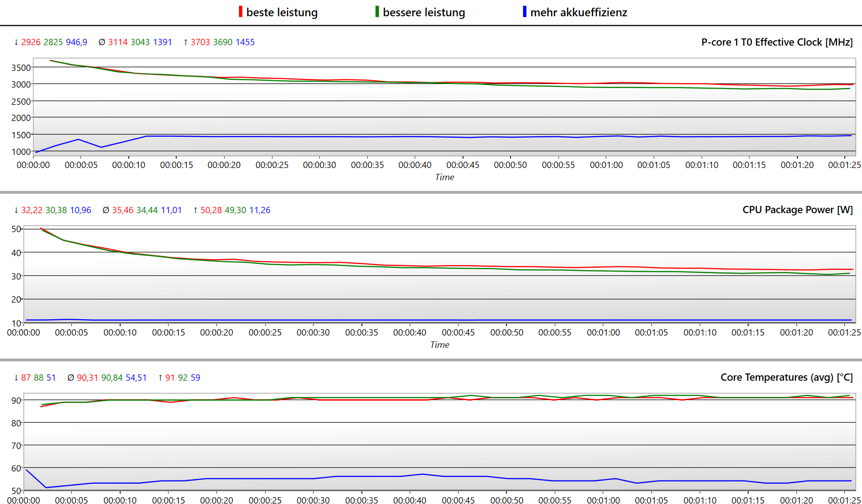Click the maximum clock value 3690
This screenshot has width=862, height=504.
tap(223, 42)
